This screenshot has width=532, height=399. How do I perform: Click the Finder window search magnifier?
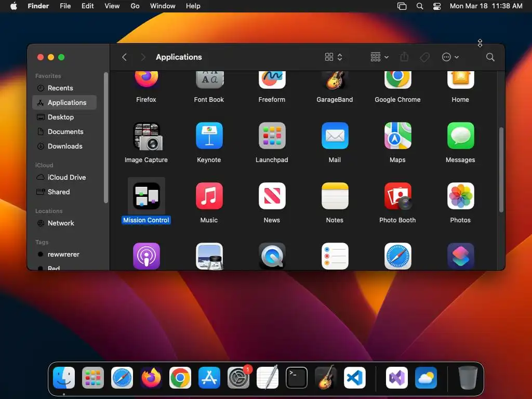tap(490, 57)
